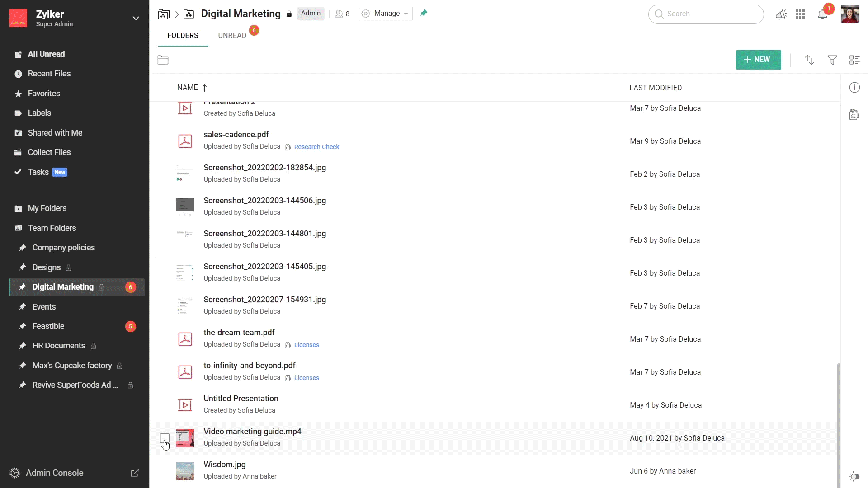The width and height of the screenshot is (868, 488).
Task: Open the Events team folder
Action: pos(44,307)
